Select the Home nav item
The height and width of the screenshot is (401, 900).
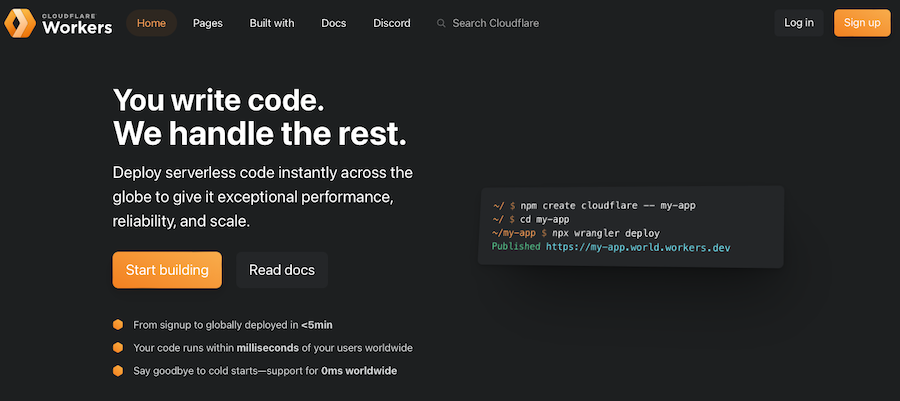point(151,23)
